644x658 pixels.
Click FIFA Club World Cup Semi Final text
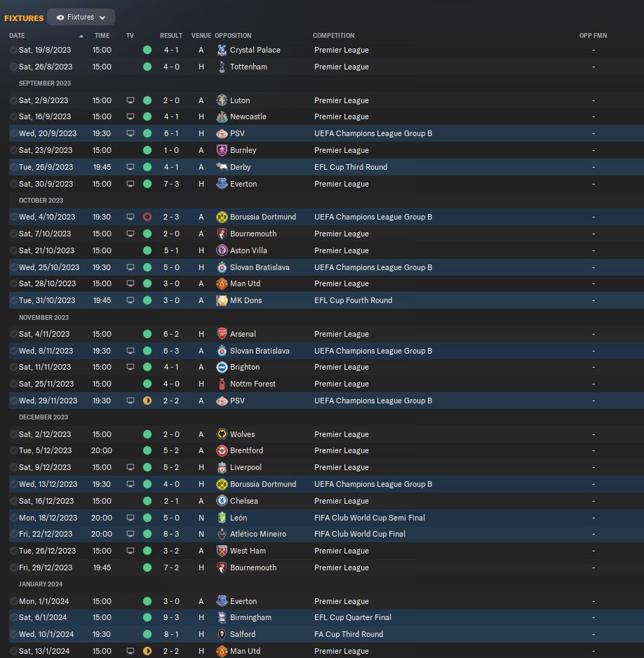tap(370, 518)
